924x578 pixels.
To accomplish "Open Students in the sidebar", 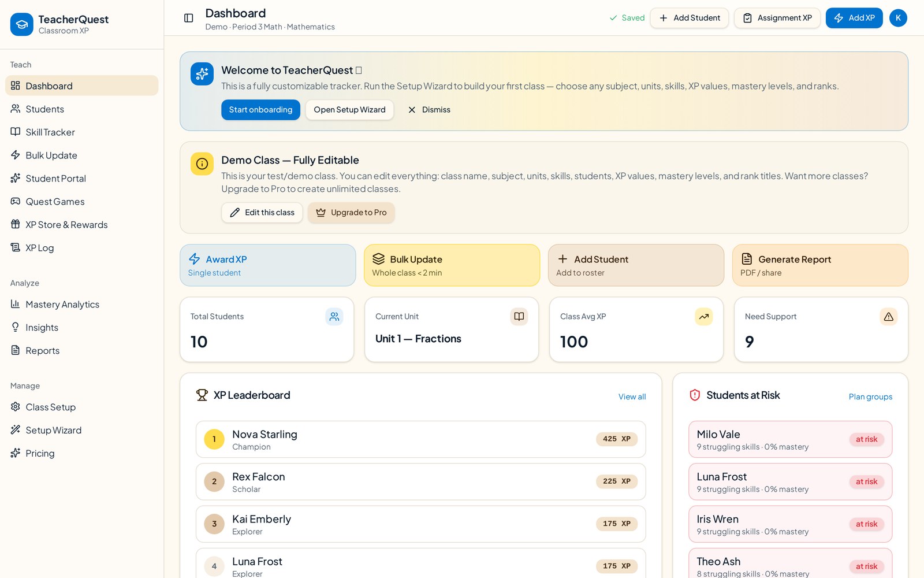I will click(x=81, y=109).
